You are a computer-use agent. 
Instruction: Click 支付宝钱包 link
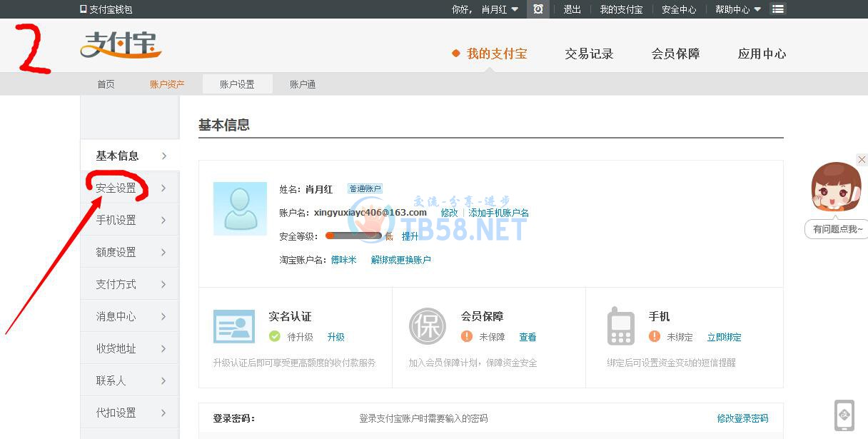[x=111, y=9]
